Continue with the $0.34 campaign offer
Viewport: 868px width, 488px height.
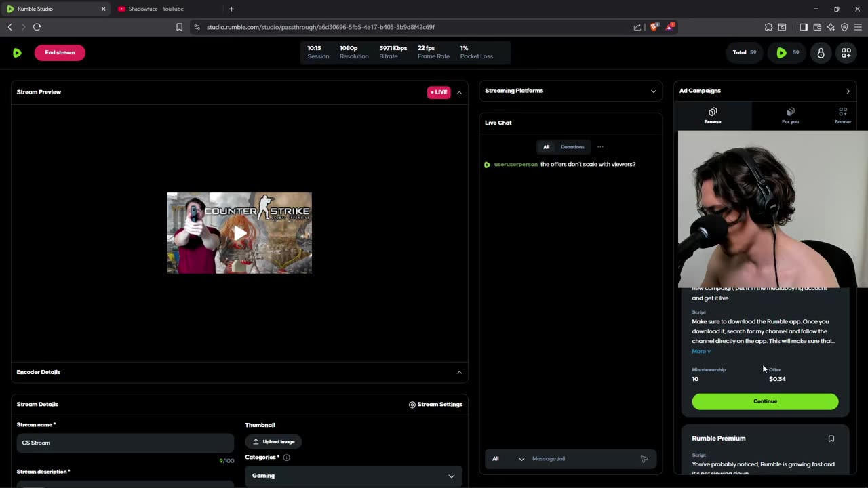point(765,401)
